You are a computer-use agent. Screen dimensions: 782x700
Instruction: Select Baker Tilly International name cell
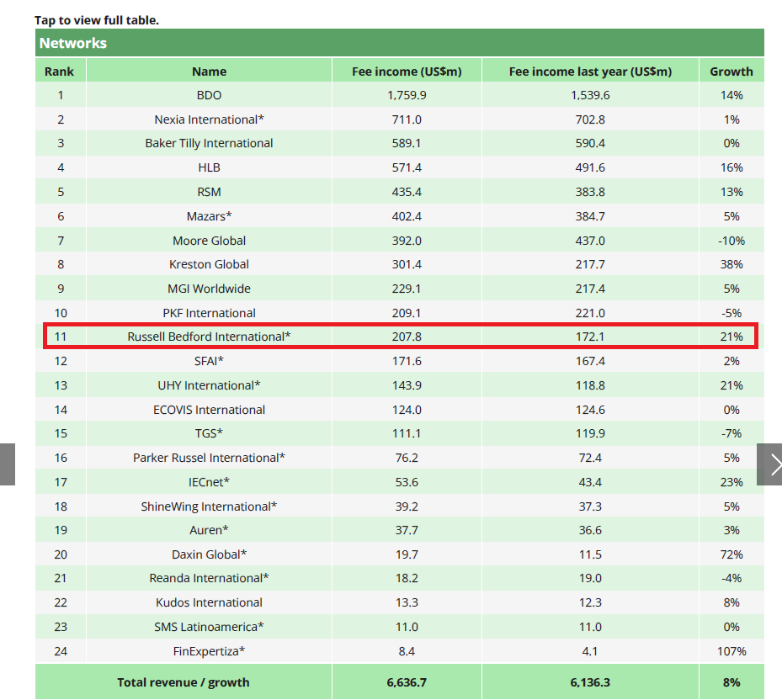(x=209, y=143)
